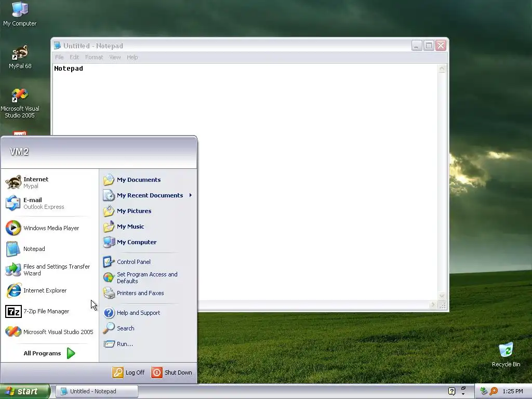Click the VM2 user name header
This screenshot has height=399, width=532.
coord(19,152)
